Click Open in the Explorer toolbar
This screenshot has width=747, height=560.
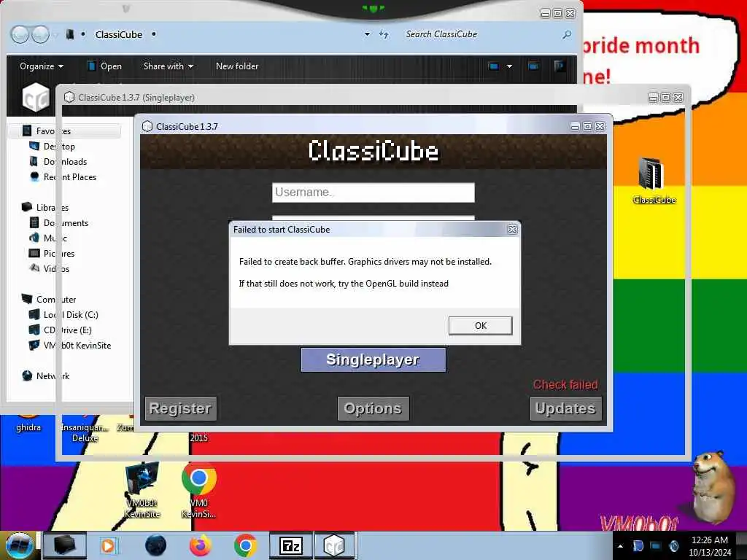(105, 66)
